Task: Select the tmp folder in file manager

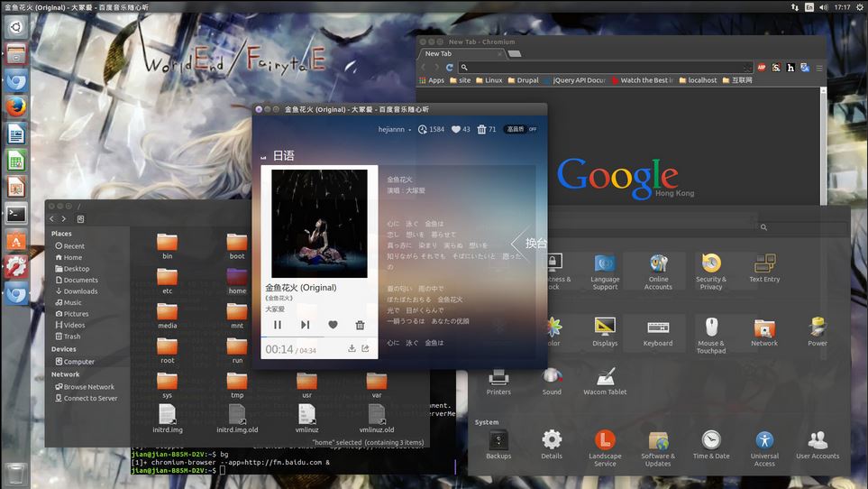Action: tap(237, 385)
